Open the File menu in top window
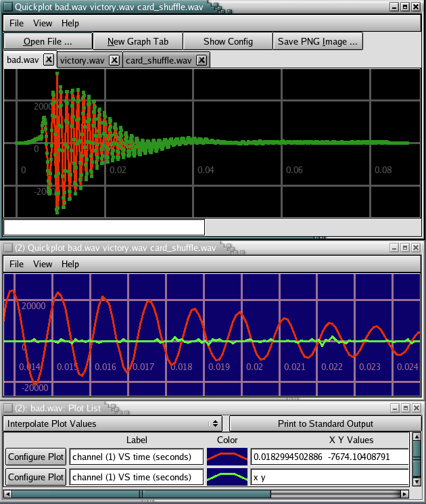The height and width of the screenshot is (504, 426). click(17, 23)
